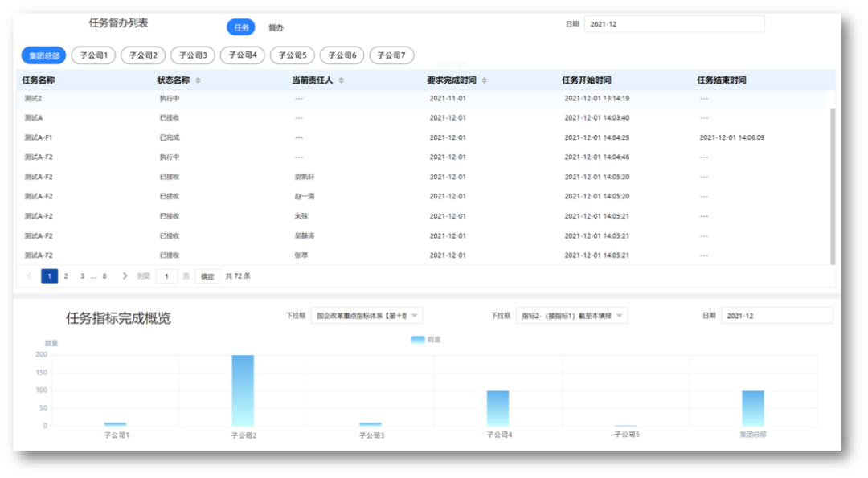Click 子公司1 bar in chart
868x478 pixels.
click(x=115, y=424)
